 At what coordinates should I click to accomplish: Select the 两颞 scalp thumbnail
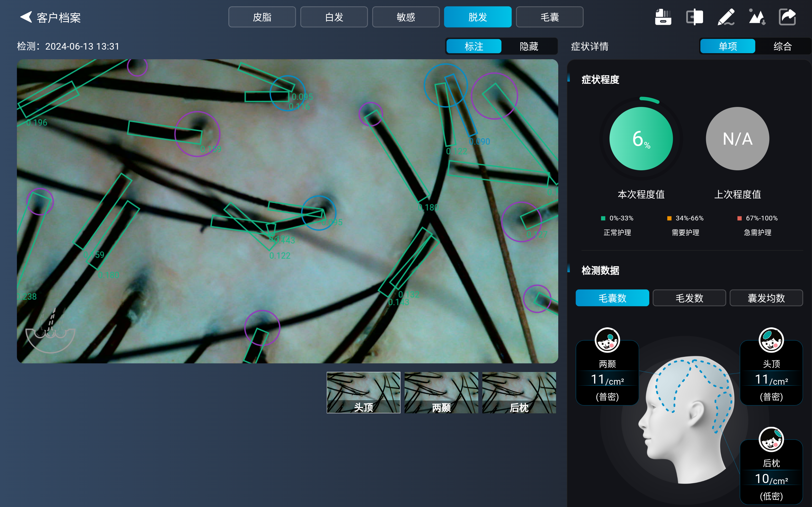[441, 393]
